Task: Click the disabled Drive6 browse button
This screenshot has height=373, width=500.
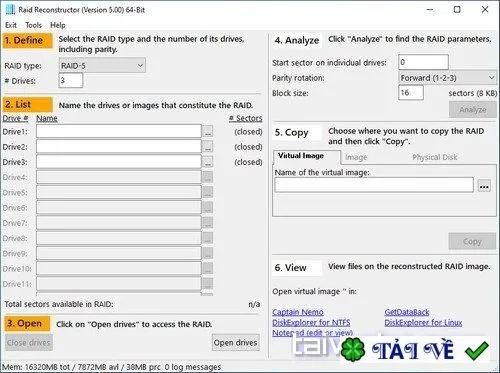Action: point(208,208)
